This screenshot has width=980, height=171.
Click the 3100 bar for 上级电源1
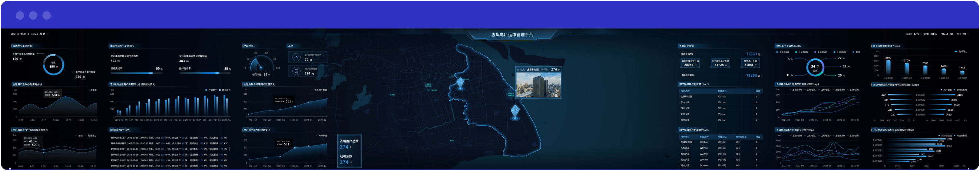tap(888, 67)
